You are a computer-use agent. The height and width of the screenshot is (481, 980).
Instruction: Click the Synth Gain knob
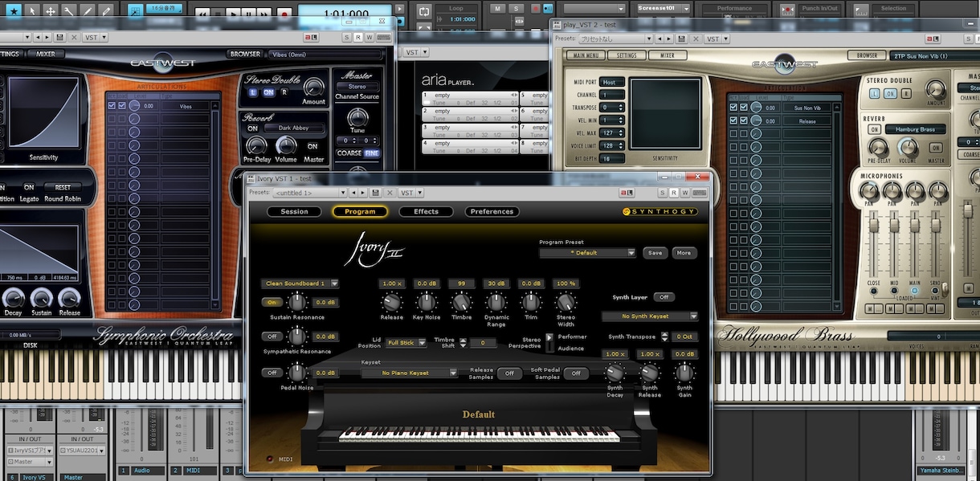684,373
